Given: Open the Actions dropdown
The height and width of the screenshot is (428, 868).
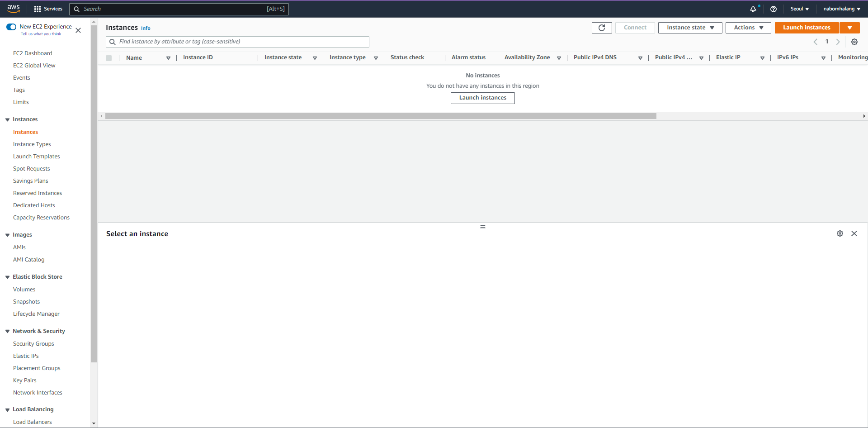Looking at the screenshot, I should click(x=748, y=28).
